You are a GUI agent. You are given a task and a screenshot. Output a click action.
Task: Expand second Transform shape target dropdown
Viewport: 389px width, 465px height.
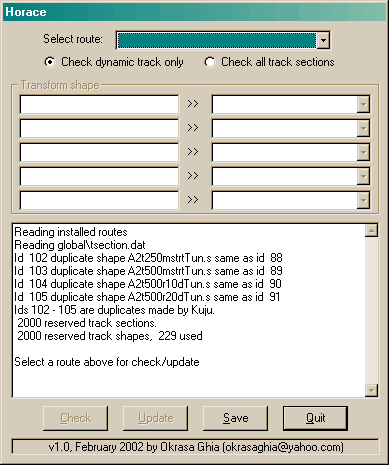pos(363,128)
